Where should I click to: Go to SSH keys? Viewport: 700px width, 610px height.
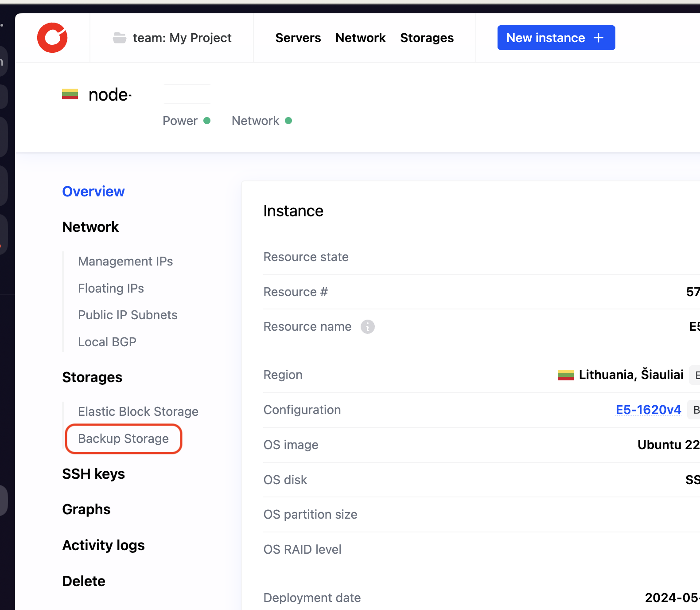tap(93, 474)
